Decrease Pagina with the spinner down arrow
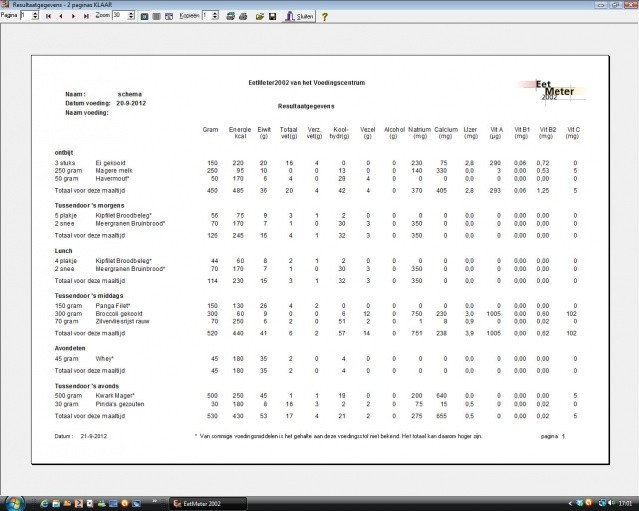The image size is (639, 511). [35, 18]
